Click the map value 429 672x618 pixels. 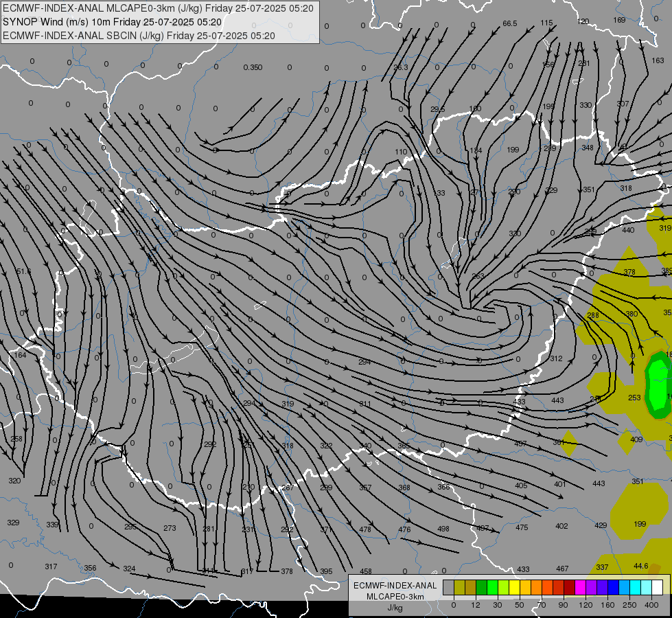601,525
